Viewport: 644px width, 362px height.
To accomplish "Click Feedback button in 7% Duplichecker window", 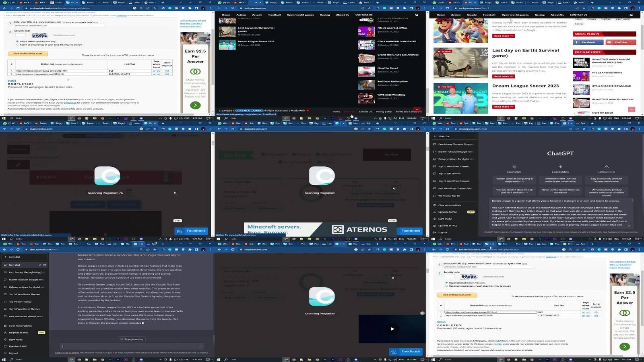I will point(192,231).
